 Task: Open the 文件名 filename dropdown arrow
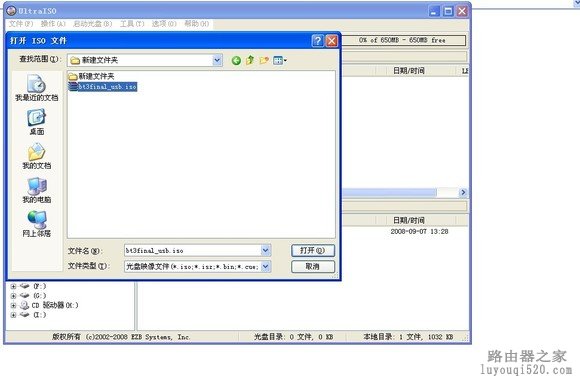tap(266, 250)
